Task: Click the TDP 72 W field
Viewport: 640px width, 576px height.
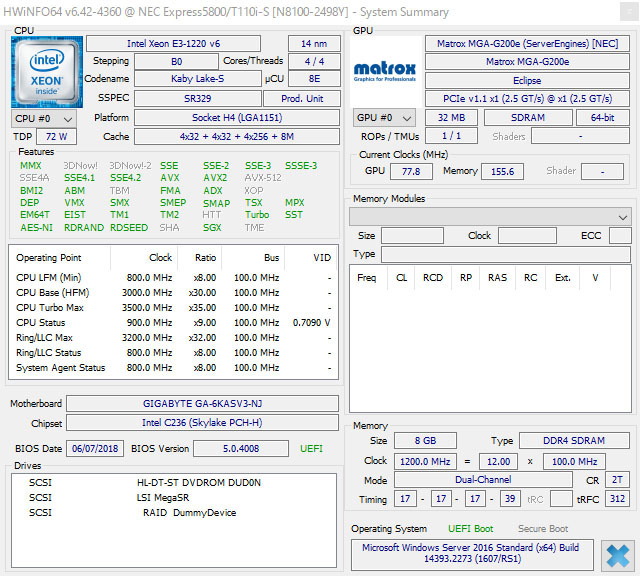Action: pos(56,136)
